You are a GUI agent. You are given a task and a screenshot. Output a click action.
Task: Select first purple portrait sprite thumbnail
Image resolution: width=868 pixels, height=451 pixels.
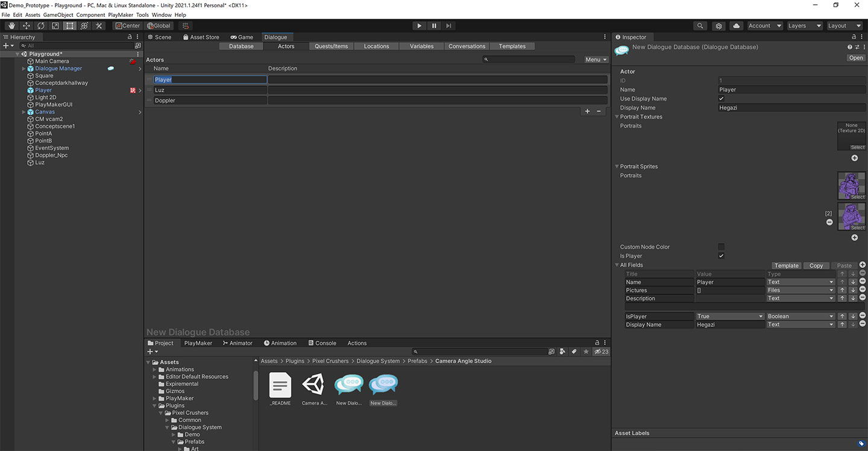[851, 186]
